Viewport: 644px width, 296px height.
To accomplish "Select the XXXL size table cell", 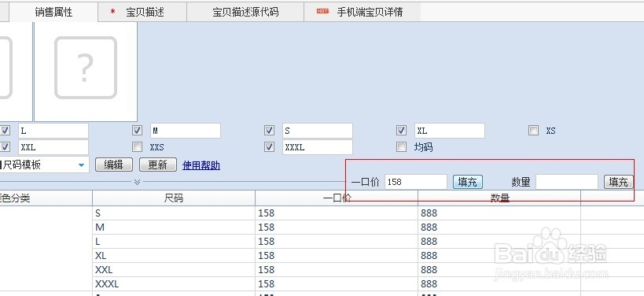I will point(174,284).
